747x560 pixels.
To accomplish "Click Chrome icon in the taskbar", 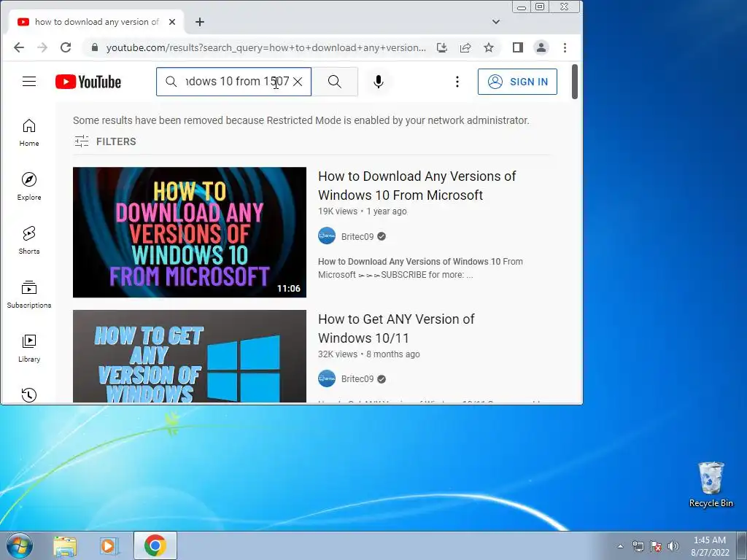I will (155, 545).
